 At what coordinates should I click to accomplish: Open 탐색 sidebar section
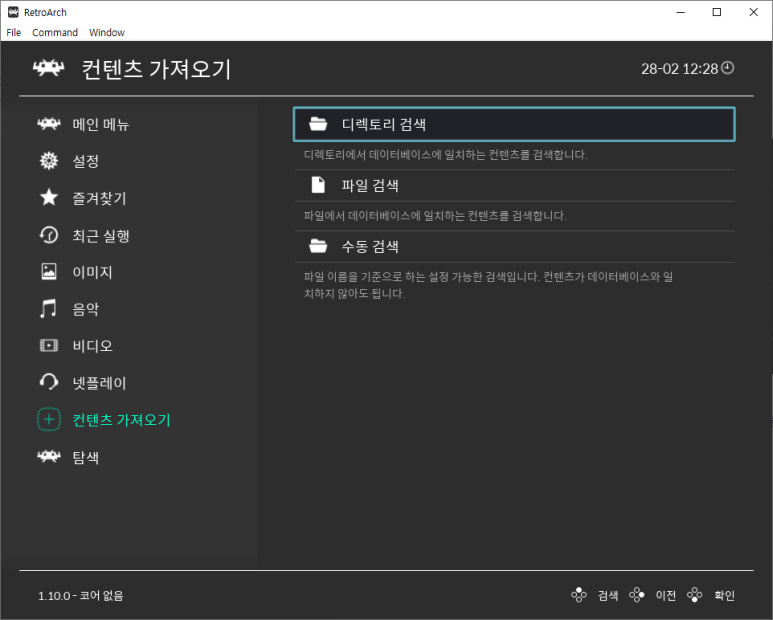click(86, 457)
